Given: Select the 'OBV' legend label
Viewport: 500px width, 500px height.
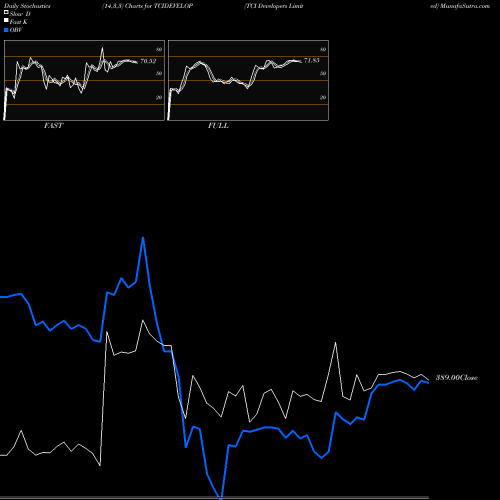Looking at the screenshot, I should pos(16,30).
